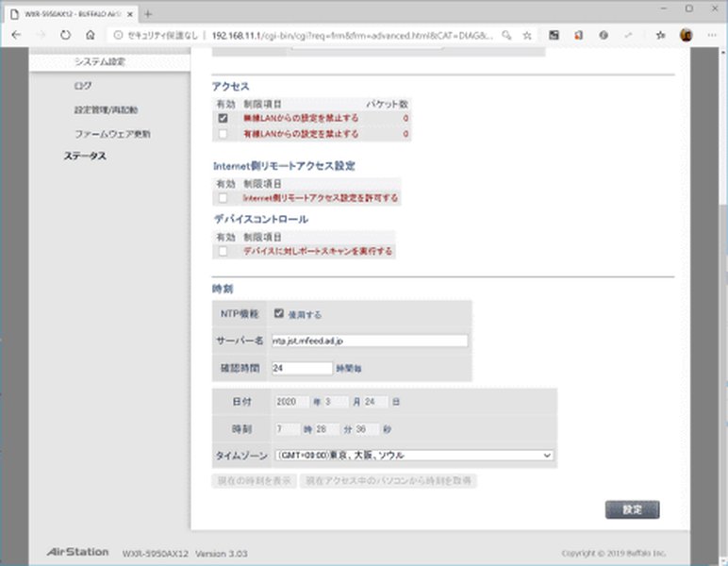Screen dimensions: 728x566
Task: Open the タイムゾーン dropdown
Action: tap(415, 455)
